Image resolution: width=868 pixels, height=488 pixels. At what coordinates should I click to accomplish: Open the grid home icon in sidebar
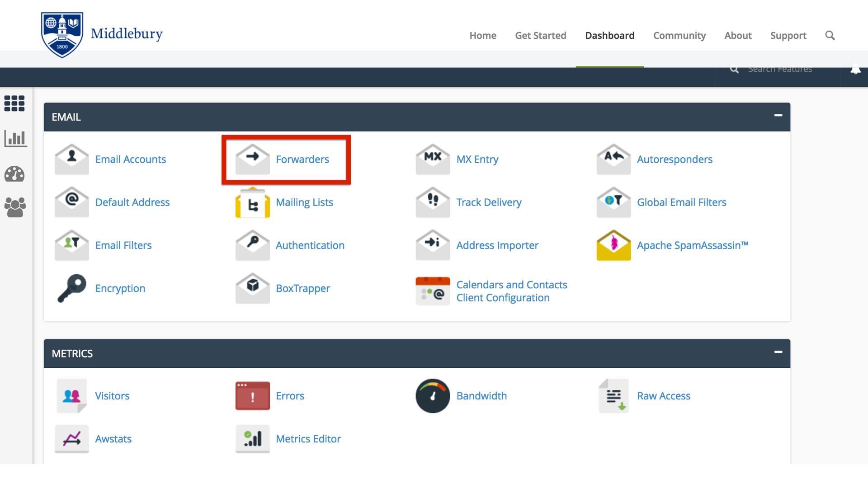tap(14, 103)
